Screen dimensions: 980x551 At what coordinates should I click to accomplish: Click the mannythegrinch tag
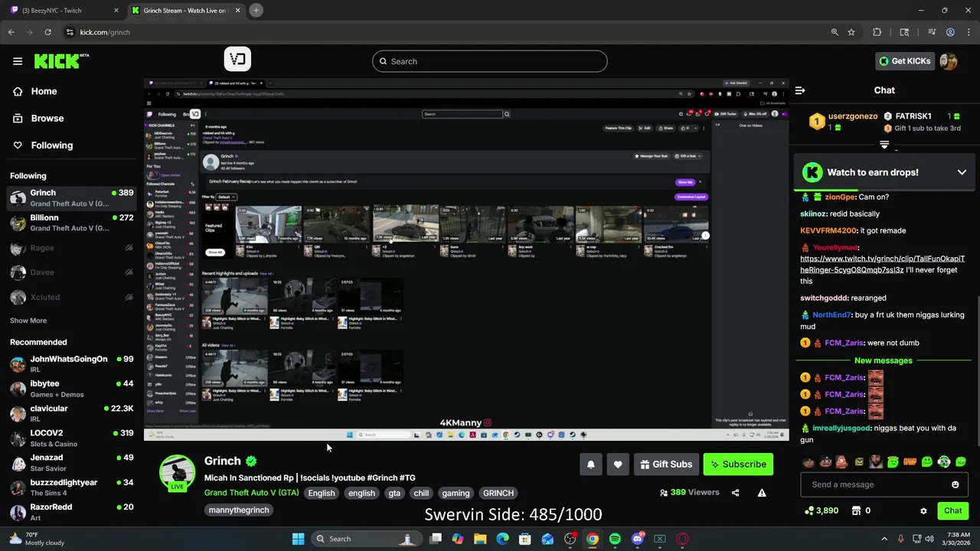239,510
